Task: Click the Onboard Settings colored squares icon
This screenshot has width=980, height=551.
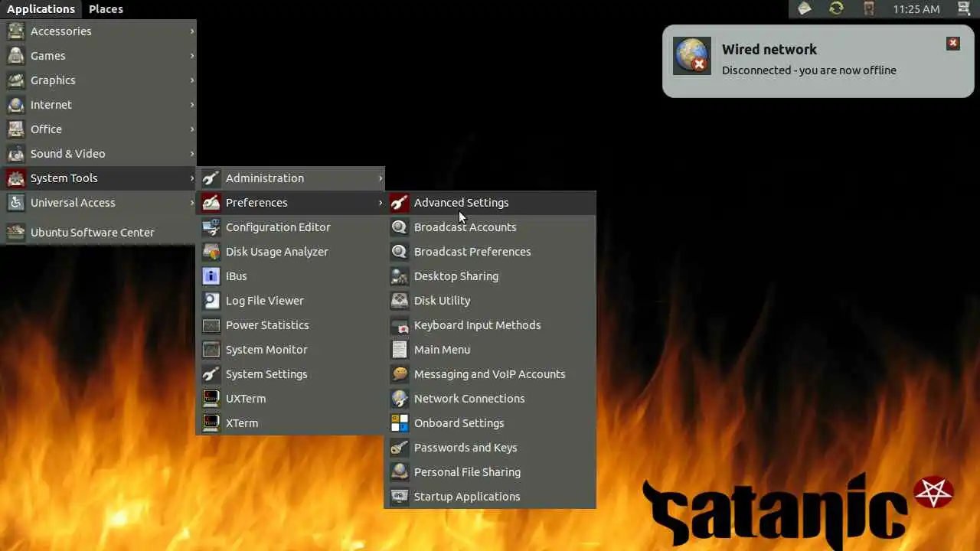Action: [400, 423]
